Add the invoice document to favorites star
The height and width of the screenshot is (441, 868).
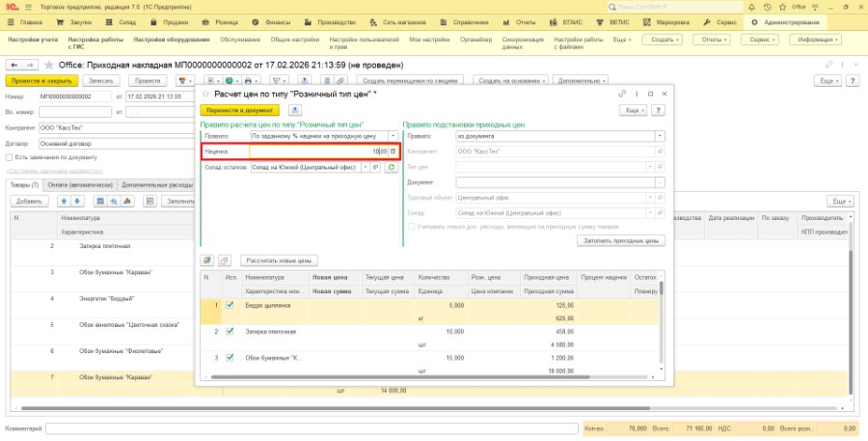click(49, 65)
